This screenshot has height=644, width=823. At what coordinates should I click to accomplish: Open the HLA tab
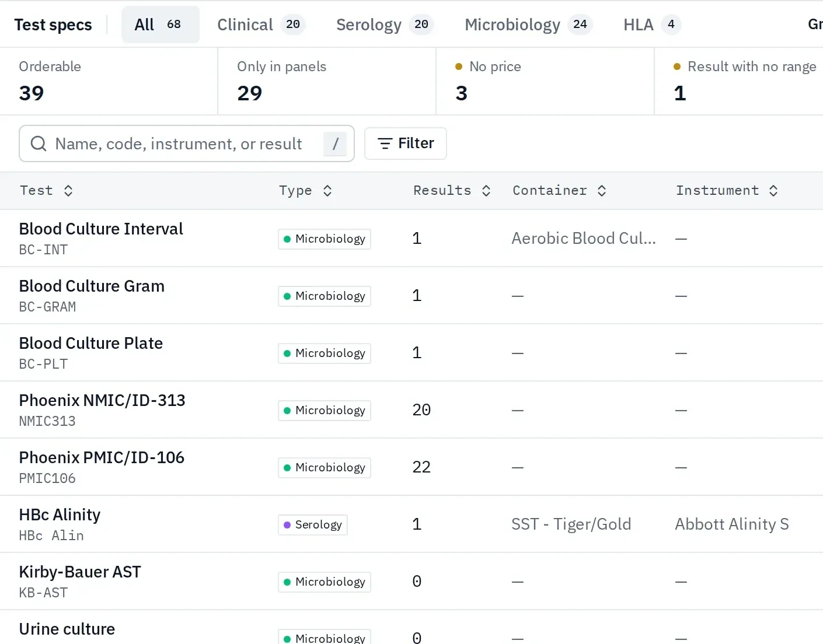[x=652, y=24]
